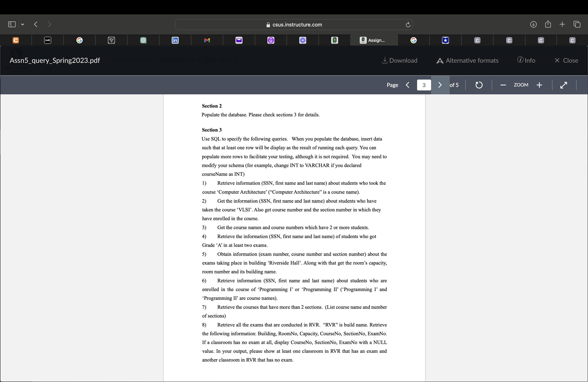The width and height of the screenshot is (588, 382).
Task: Click the next page navigation arrow
Action: pyautogui.click(x=440, y=85)
